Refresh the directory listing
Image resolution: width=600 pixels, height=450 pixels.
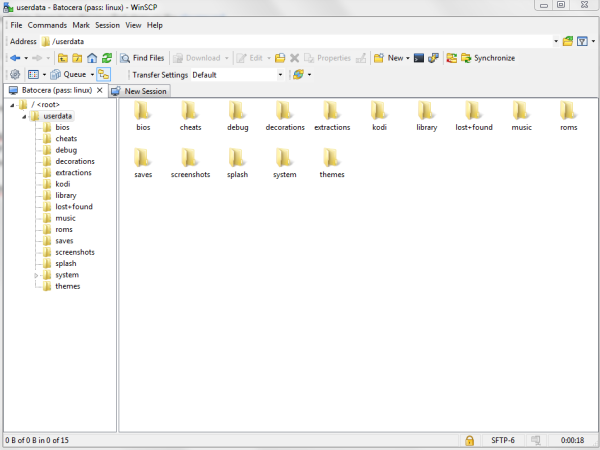click(x=107, y=58)
